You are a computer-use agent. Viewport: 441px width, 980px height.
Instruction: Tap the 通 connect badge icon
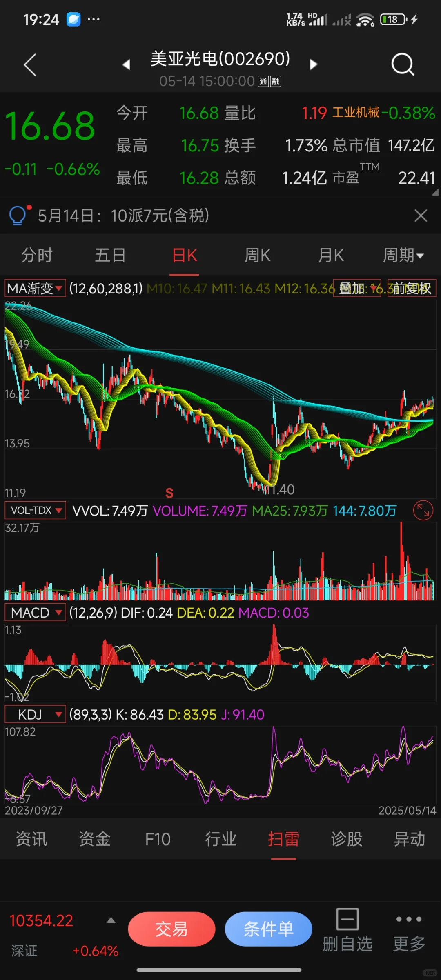[x=263, y=82]
